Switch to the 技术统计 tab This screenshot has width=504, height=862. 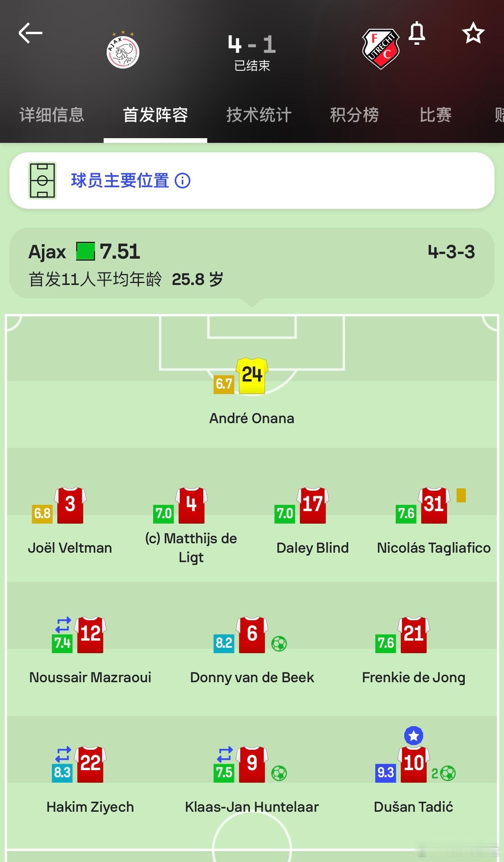coord(259,115)
